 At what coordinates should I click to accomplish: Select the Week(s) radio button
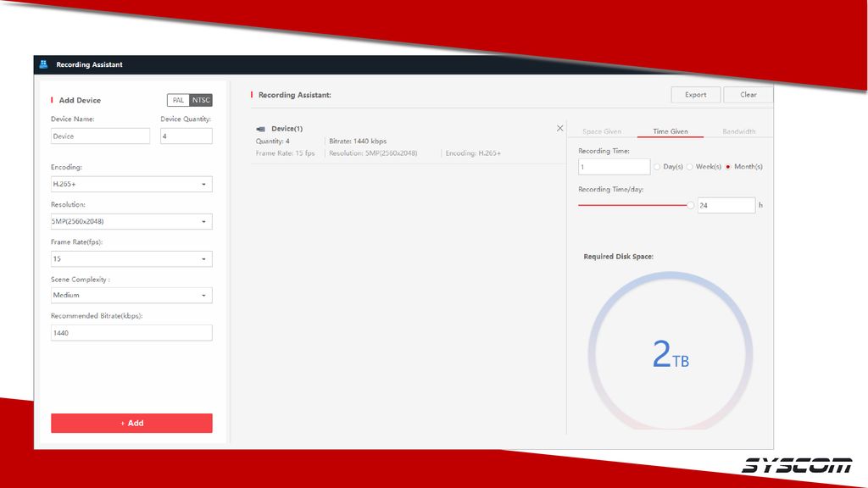(690, 167)
